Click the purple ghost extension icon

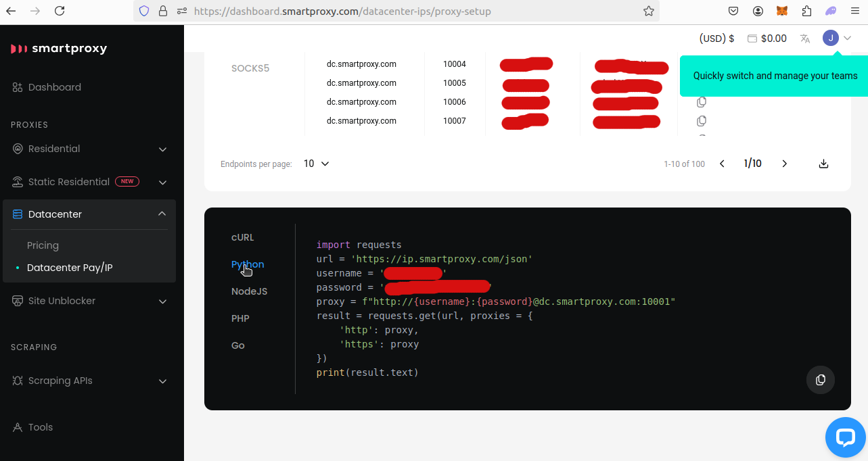click(831, 11)
